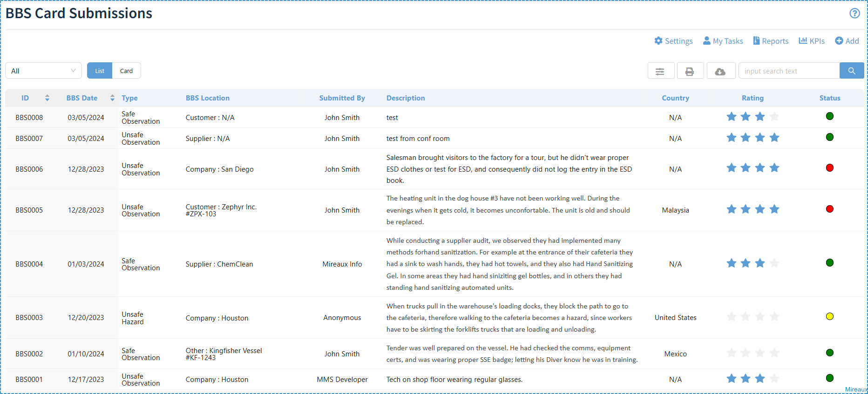Click second rating star for BBS0006
868x394 pixels.
[x=746, y=167]
